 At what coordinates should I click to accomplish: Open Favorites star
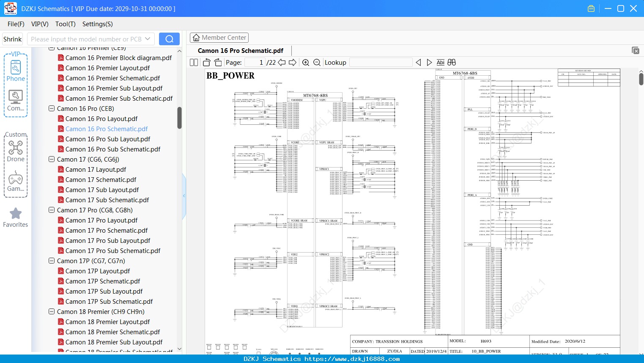click(x=16, y=217)
